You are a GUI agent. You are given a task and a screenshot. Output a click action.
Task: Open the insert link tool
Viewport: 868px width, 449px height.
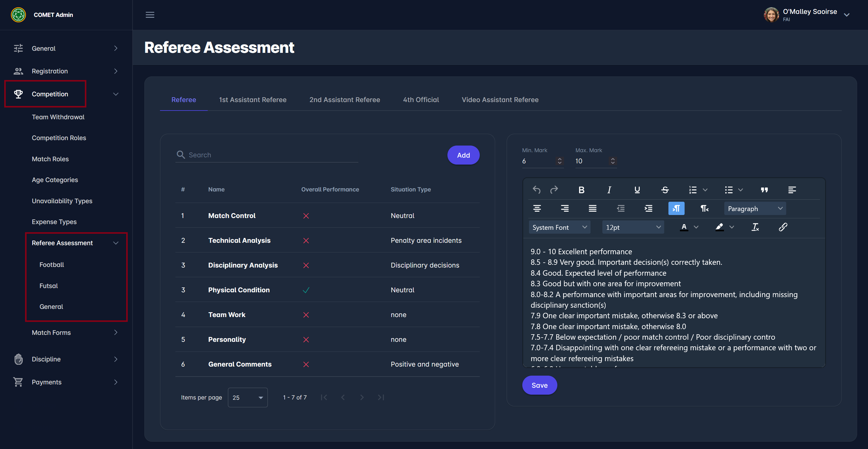[x=783, y=227]
